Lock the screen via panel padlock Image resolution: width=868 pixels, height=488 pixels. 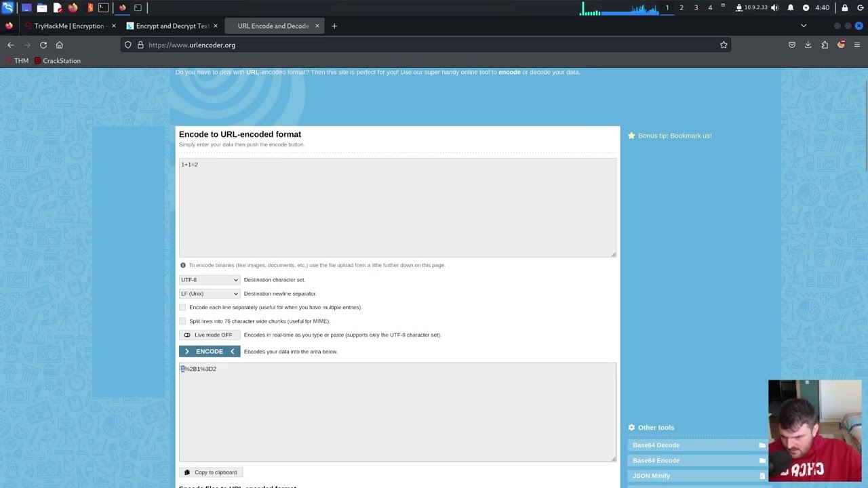(x=845, y=7)
